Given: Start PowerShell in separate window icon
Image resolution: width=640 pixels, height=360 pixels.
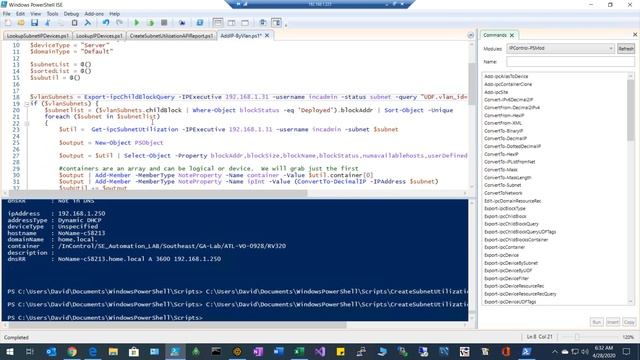Looking at the screenshot, I should pos(200,23).
